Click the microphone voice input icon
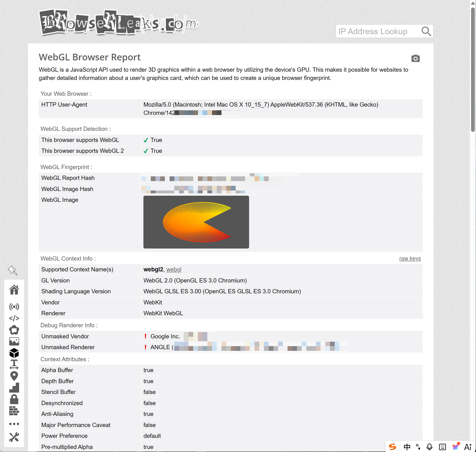 tap(430, 447)
